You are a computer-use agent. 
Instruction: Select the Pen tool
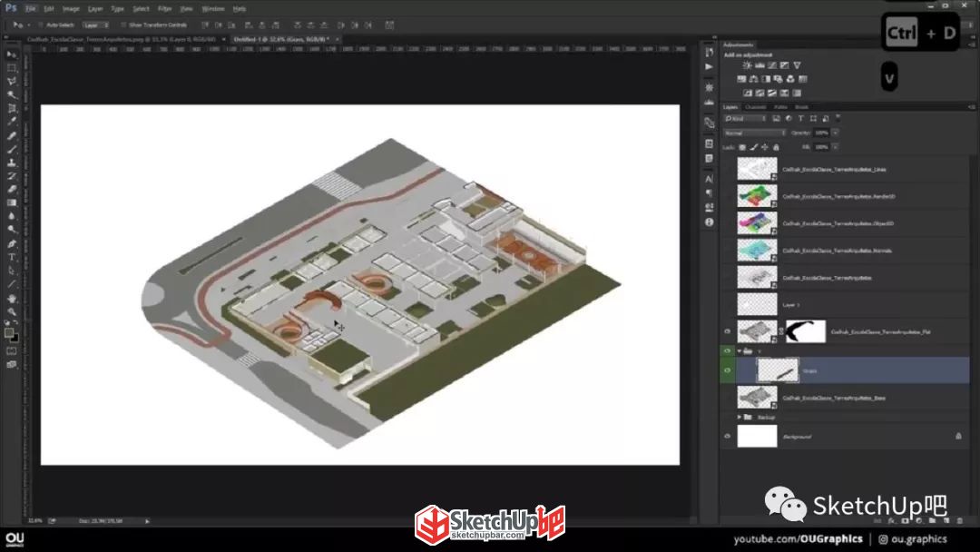(12, 244)
